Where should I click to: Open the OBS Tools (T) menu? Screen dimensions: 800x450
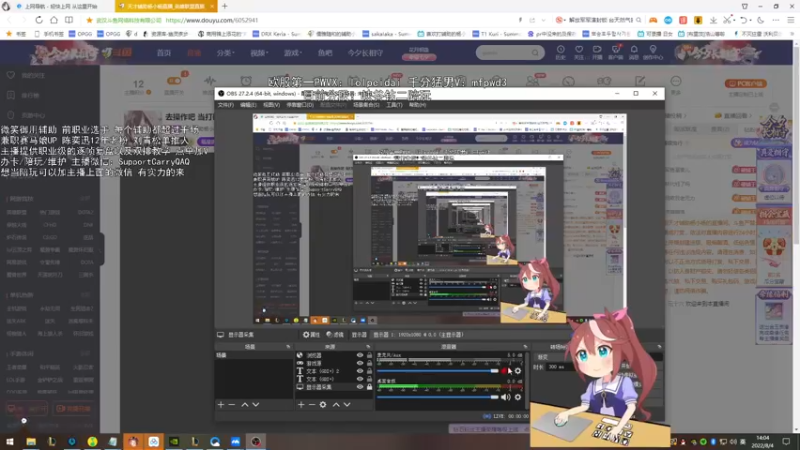pos(394,105)
